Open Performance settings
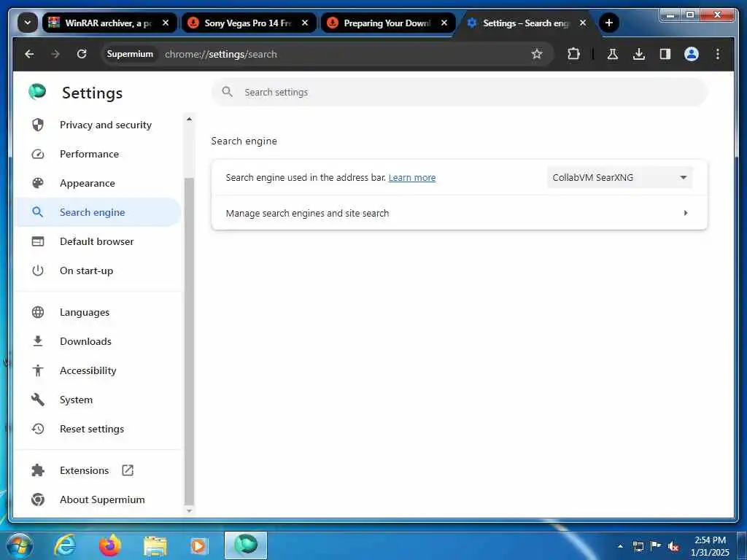The width and height of the screenshot is (747, 560). coord(98,154)
